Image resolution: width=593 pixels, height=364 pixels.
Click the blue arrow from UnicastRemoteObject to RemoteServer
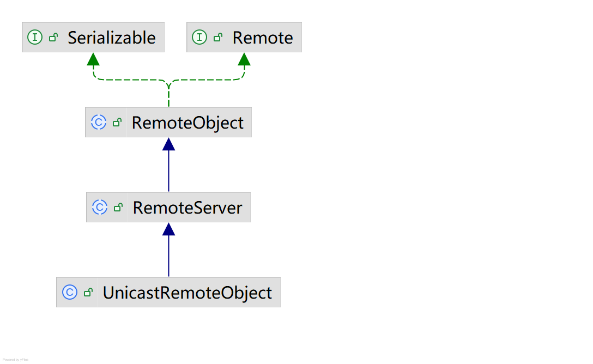click(168, 254)
